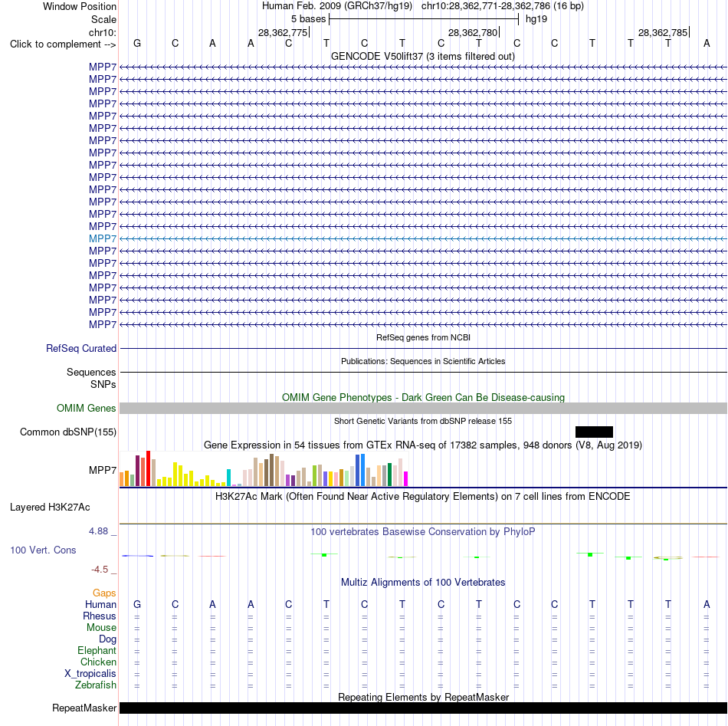This screenshot has width=728, height=726.
Task: Click the black dbSNP variant block
Action: [594, 432]
